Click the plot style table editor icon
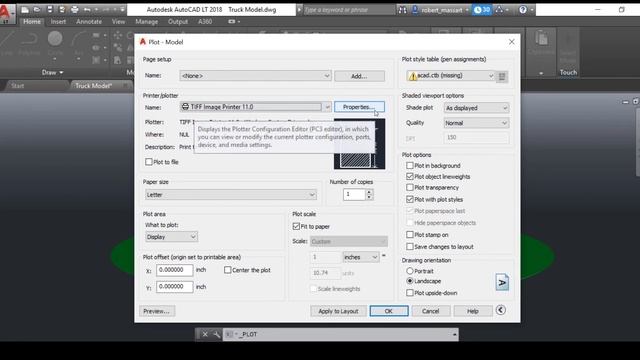 pos(502,76)
